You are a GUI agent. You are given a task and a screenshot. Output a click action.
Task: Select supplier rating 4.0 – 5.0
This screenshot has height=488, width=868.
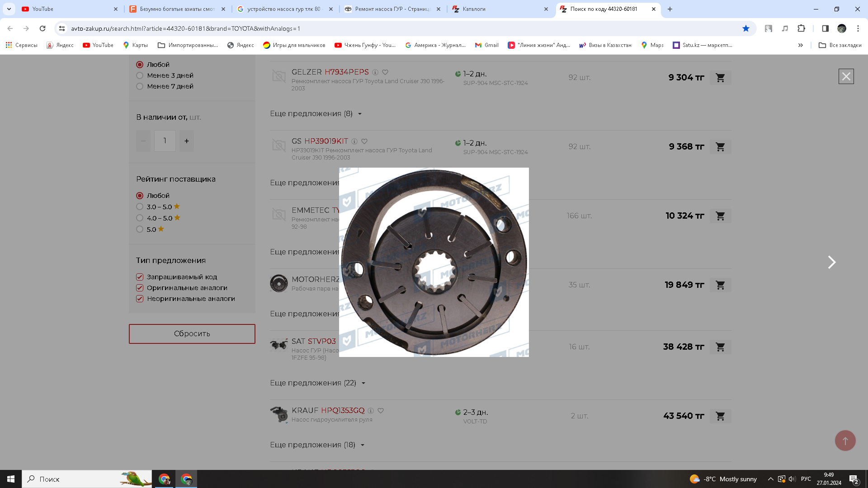tap(140, 218)
